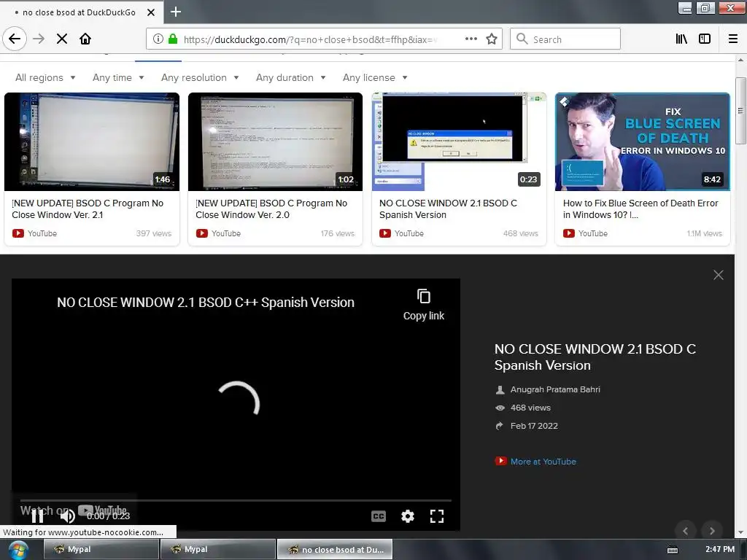This screenshot has height=560, width=747.
Task: Pause the video player
Action: click(37, 516)
